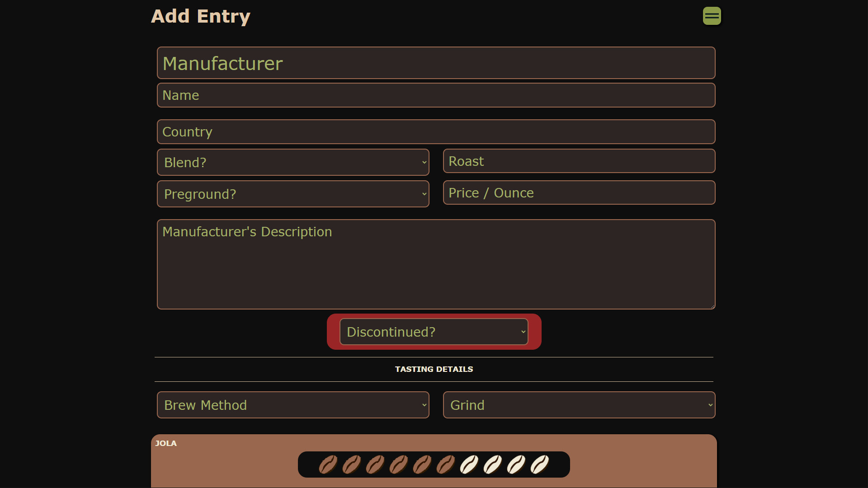This screenshot has width=868, height=488.
Task: Click the first coffee bean icon
Action: 328,465
